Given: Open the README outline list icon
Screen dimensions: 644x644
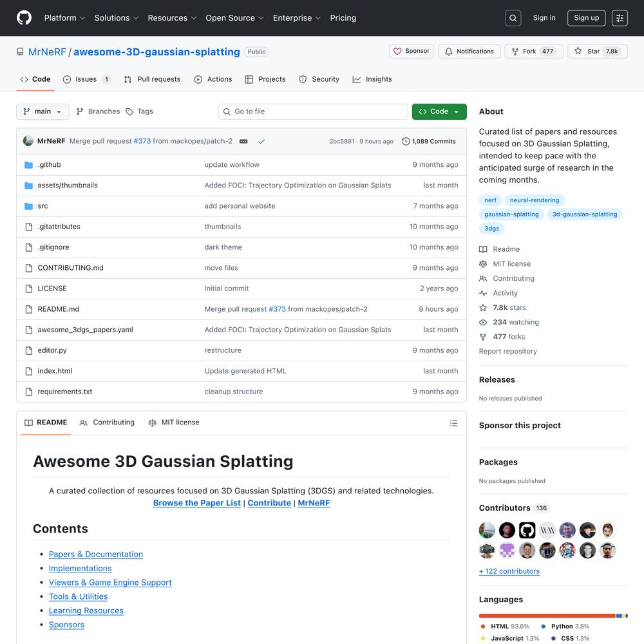Looking at the screenshot, I should 454,423.
